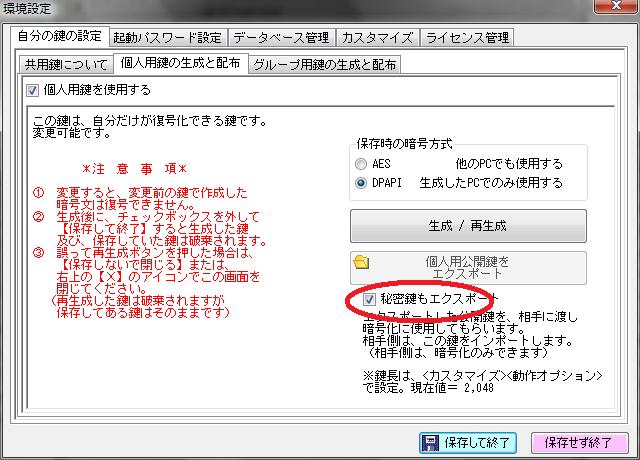Click the 生成 / 再生成 button
The image size is (640, 460).
pos(468,226)
